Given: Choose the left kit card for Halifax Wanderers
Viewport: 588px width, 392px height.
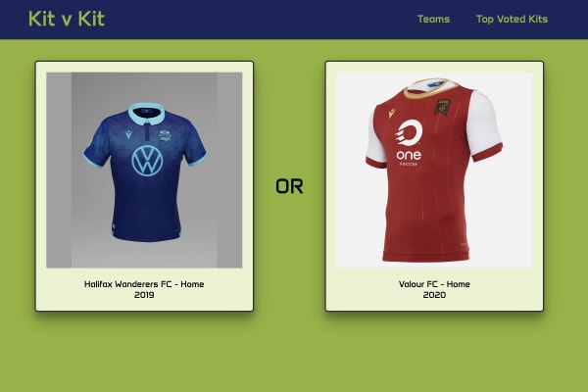Looking at the screenshot, I should click(144, 186).
